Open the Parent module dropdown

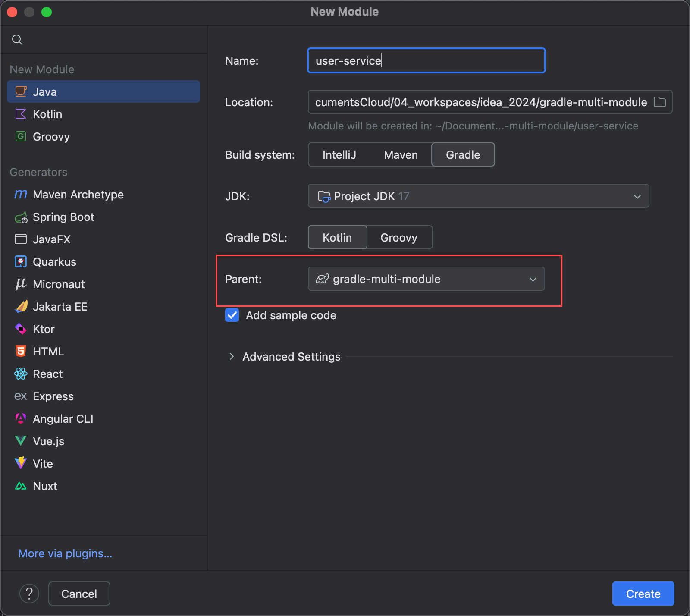426,279
